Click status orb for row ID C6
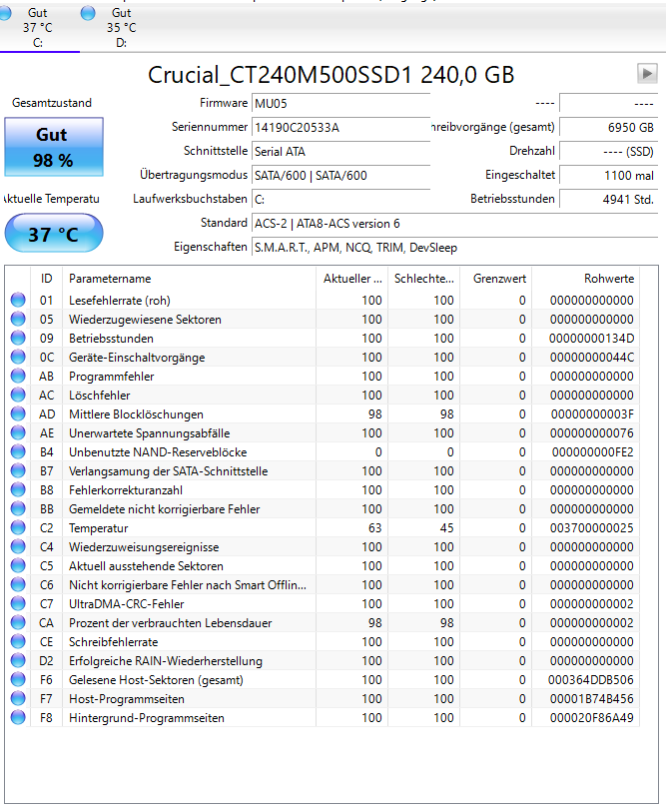666x812 pixels. (18, 584)
